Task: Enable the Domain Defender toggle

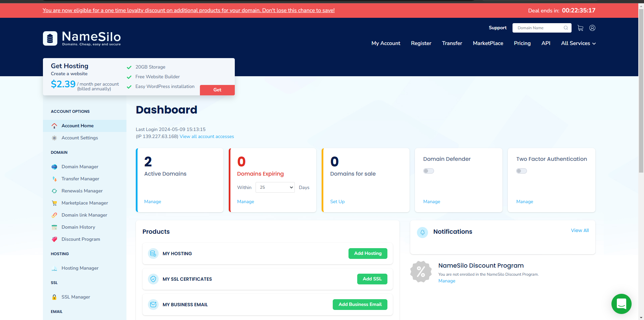Action: 429,171
